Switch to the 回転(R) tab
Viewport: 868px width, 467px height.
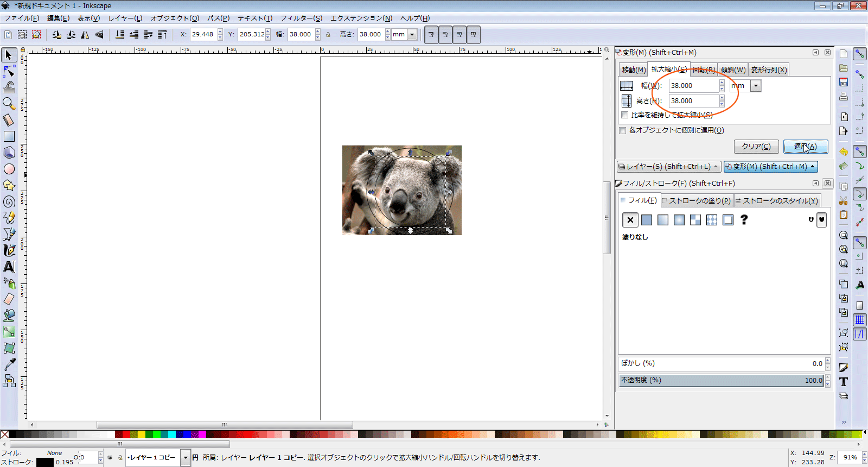pos(704,70)
